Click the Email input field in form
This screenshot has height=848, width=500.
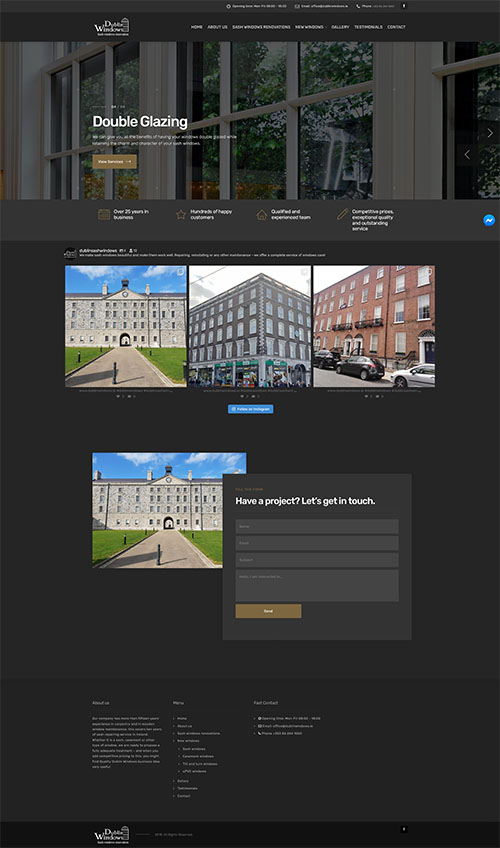pyautogui.click(x=317, y=543)
